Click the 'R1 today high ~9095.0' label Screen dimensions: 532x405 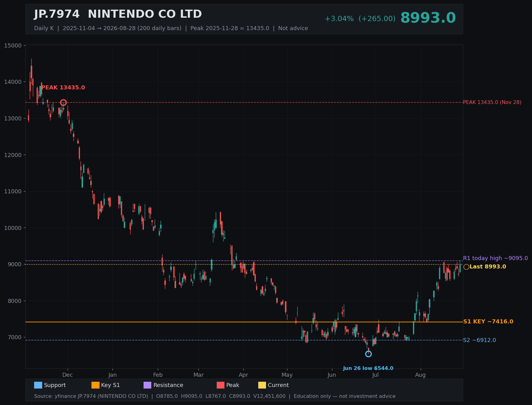[495, 258]
